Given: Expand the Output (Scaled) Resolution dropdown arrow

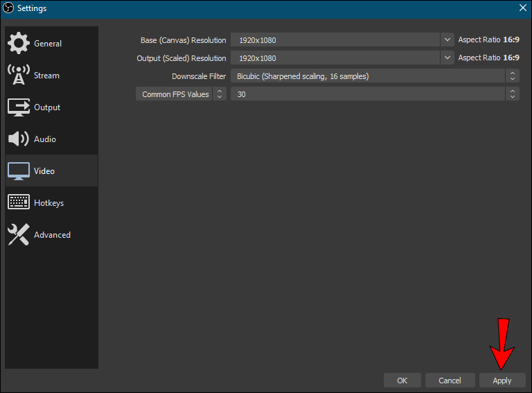Looking at the screenshot, I should click(447, 58).
